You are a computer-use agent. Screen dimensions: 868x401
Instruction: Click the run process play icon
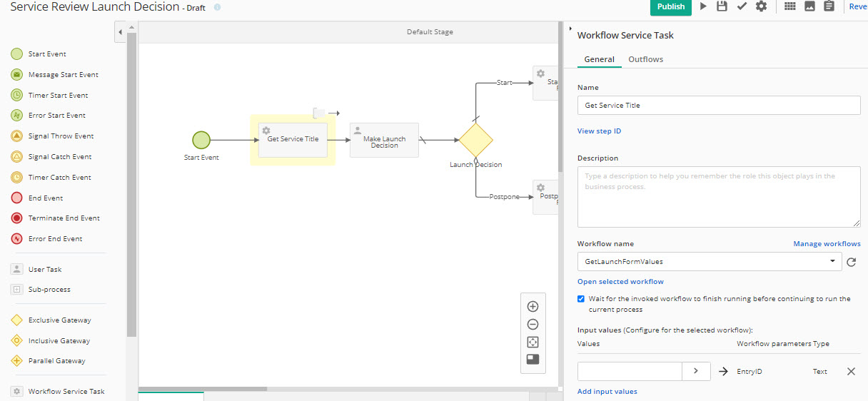(x=703, y=6)
